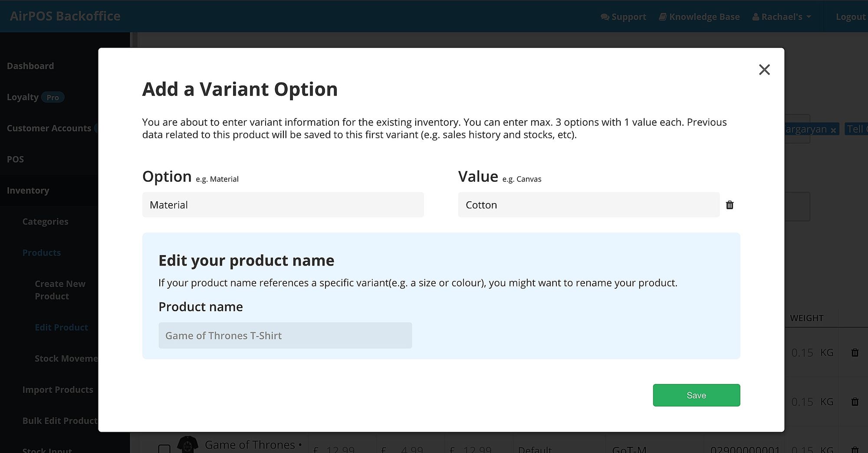Expand the Inventory sidebar section
The width and height of the screenshot is (868, 453).
point(28,190)
